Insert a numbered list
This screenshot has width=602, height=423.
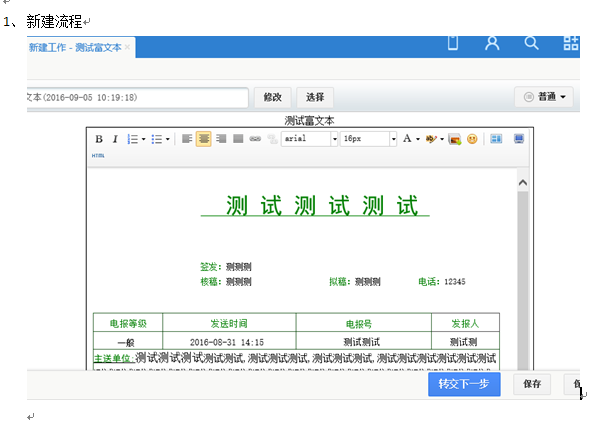click(x=132, y=139)
